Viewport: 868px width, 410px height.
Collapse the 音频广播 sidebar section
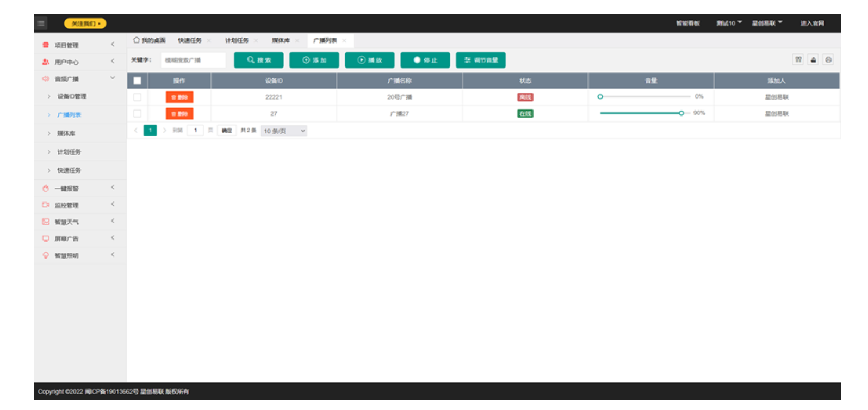[113, 78]
